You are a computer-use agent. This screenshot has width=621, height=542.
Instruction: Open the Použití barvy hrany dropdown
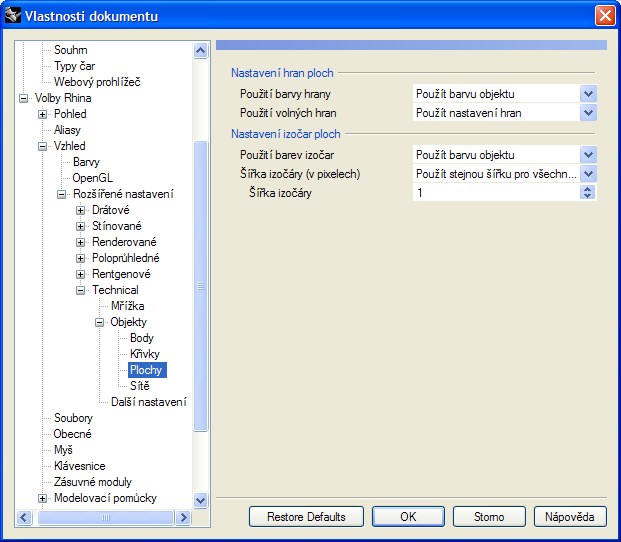tap(588, 94)
